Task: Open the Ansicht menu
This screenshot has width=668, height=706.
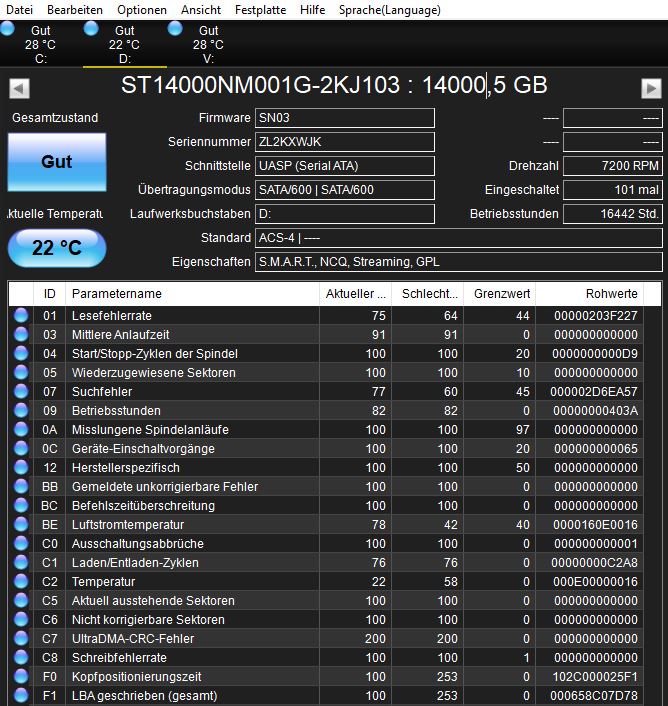Action: coord(201,9)
